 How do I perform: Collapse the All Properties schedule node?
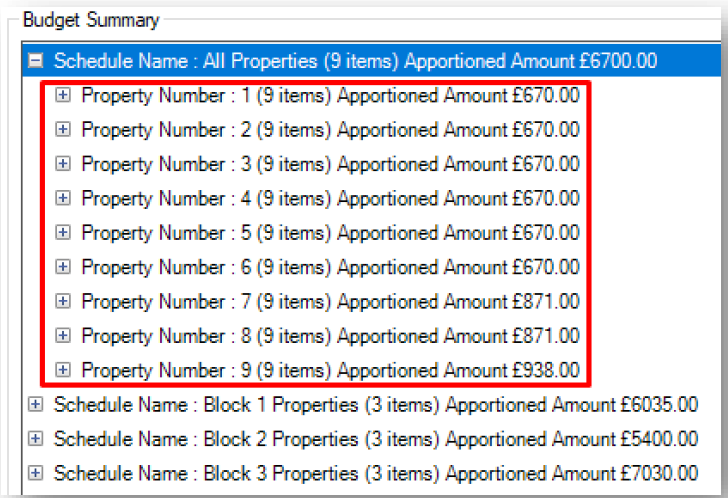pos(35,60)
